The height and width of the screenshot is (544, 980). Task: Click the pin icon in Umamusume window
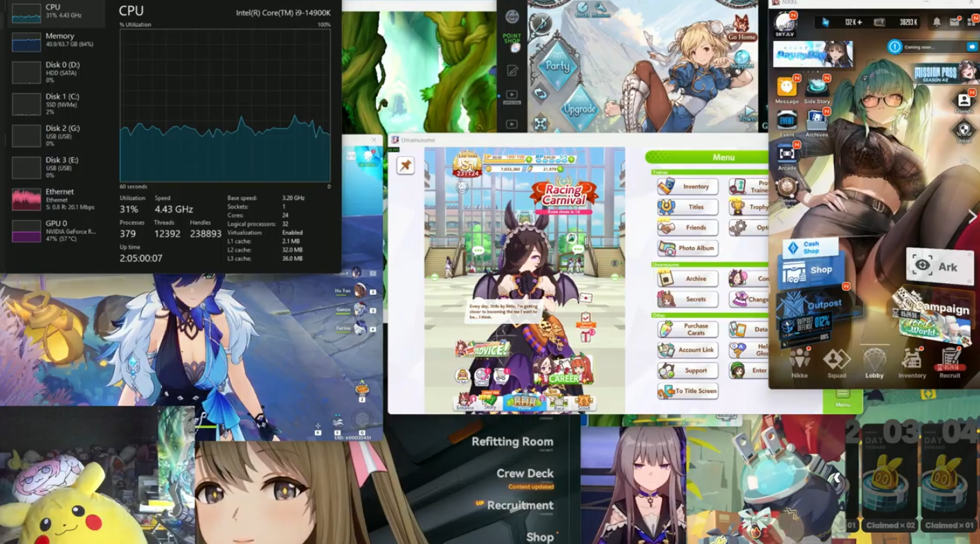point(406,165)
